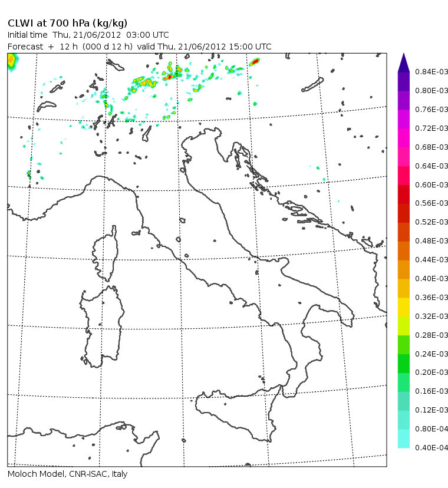Click the 0.48E-03 legend label
Viewport: 448px width, 488px height.
tap(431, 241)
